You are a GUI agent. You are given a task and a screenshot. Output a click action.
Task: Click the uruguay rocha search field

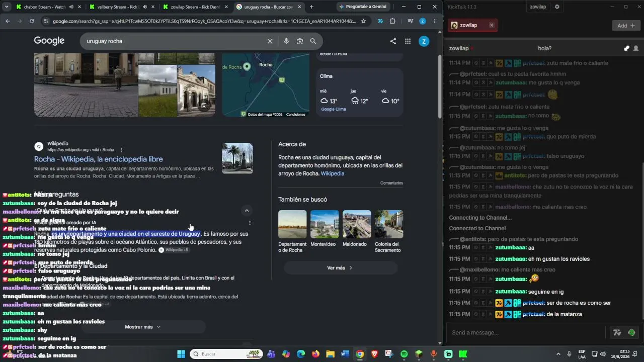pos(174,41)
